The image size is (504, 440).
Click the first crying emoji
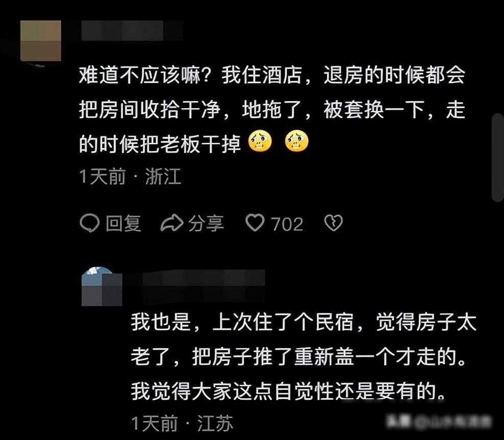[x=260, y=141]
